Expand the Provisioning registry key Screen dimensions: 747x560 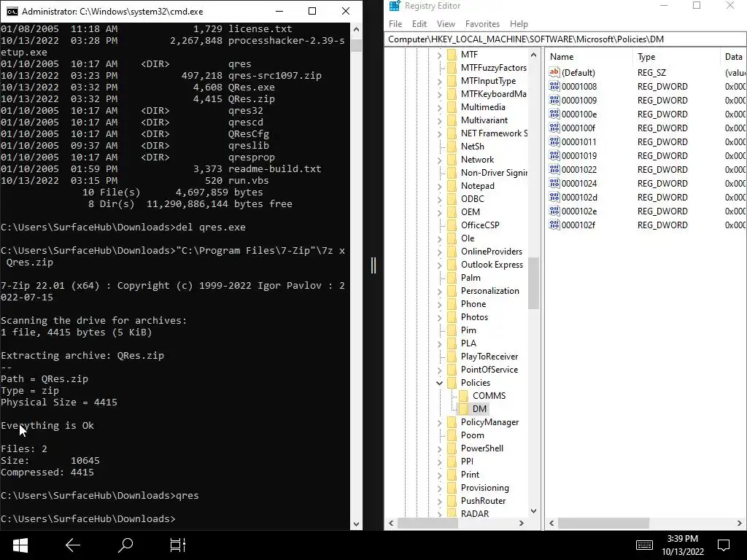439,488
